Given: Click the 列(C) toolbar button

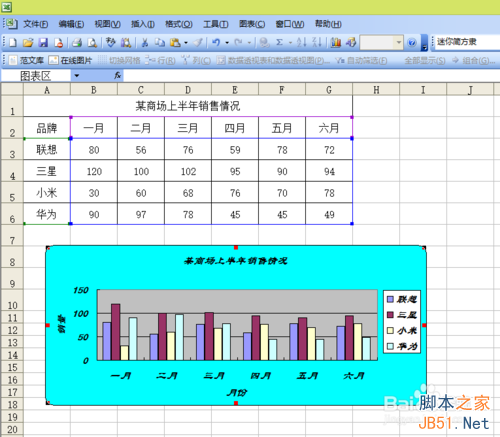Looking at the screenshot, I should pyautogui.click(x=196, y=60).
